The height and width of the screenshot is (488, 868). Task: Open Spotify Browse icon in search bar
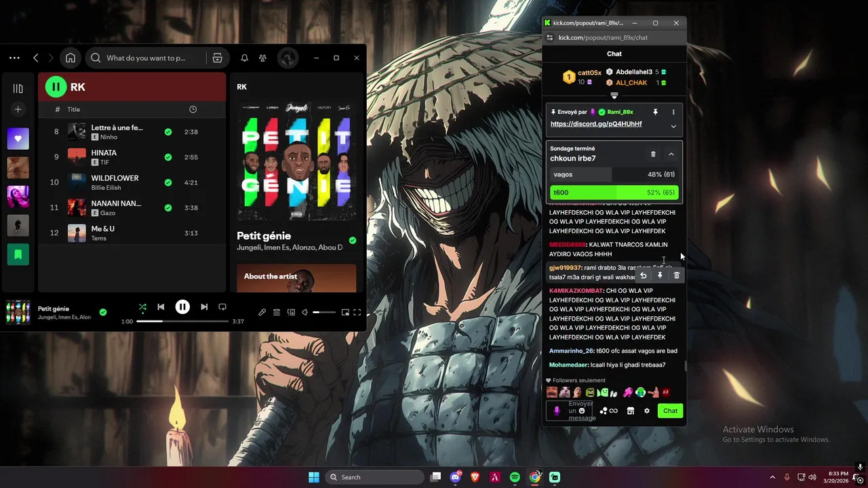coord(217,58)
